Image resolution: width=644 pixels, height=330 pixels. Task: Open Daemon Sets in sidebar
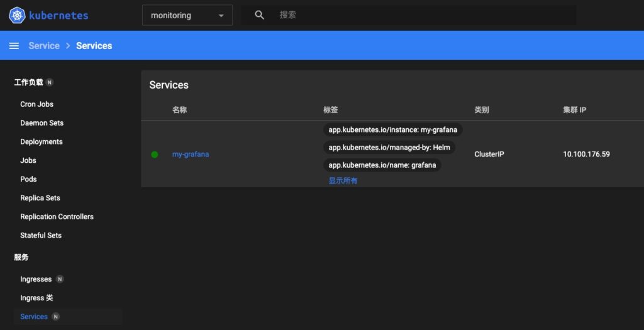pyautogui.click(x=42, y=123)
